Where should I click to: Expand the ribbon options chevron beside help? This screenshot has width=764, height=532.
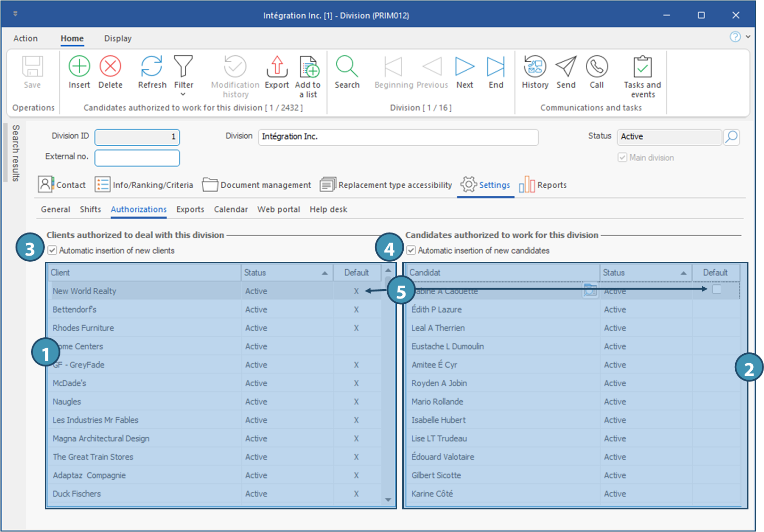click(748, 36)
